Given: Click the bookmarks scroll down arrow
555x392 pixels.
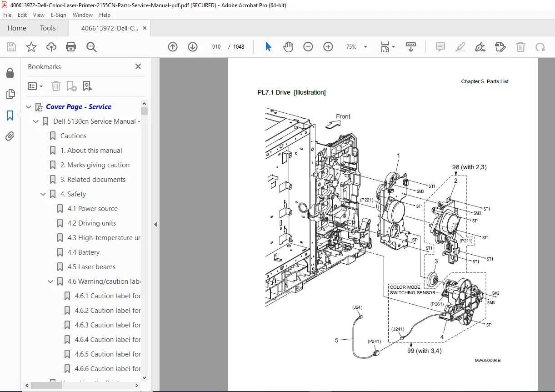Looking at the screenshot, I should pos(145,377).
